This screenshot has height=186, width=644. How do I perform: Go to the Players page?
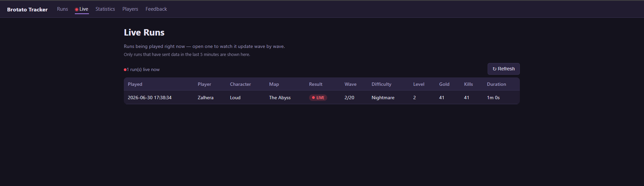tap(130, 9)
